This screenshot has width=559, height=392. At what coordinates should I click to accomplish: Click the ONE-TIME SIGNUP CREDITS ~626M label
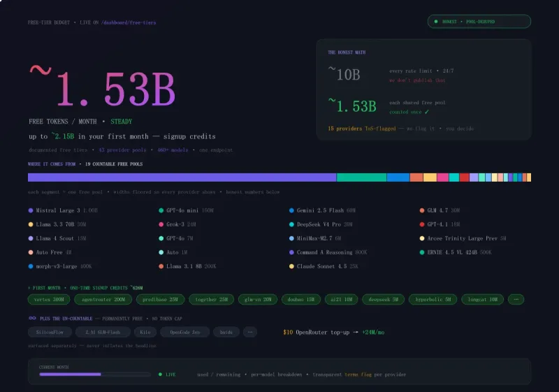[x=106, y=288]
